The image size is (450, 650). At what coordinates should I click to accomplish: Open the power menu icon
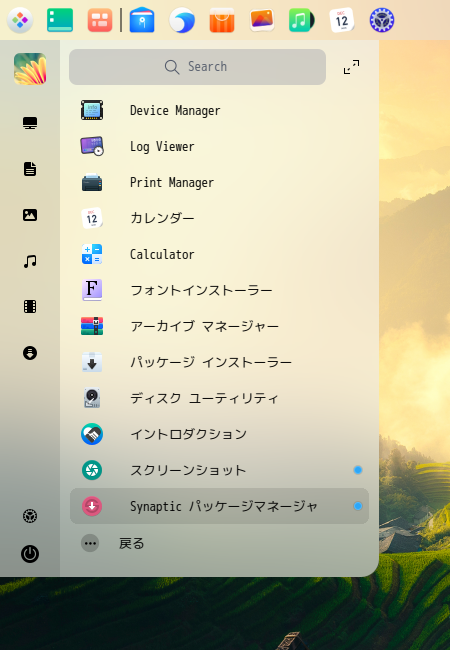click(30, 554)
